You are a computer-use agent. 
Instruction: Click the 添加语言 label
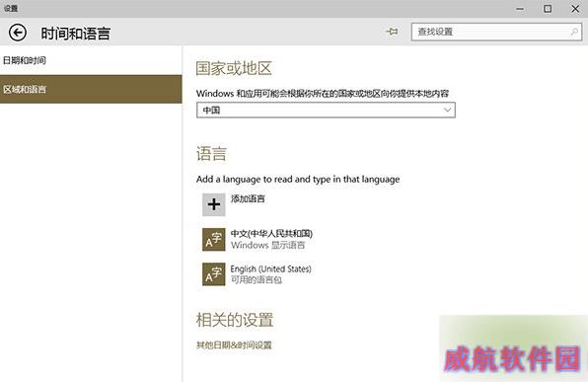pyautogui.click(x=248, y=198)
